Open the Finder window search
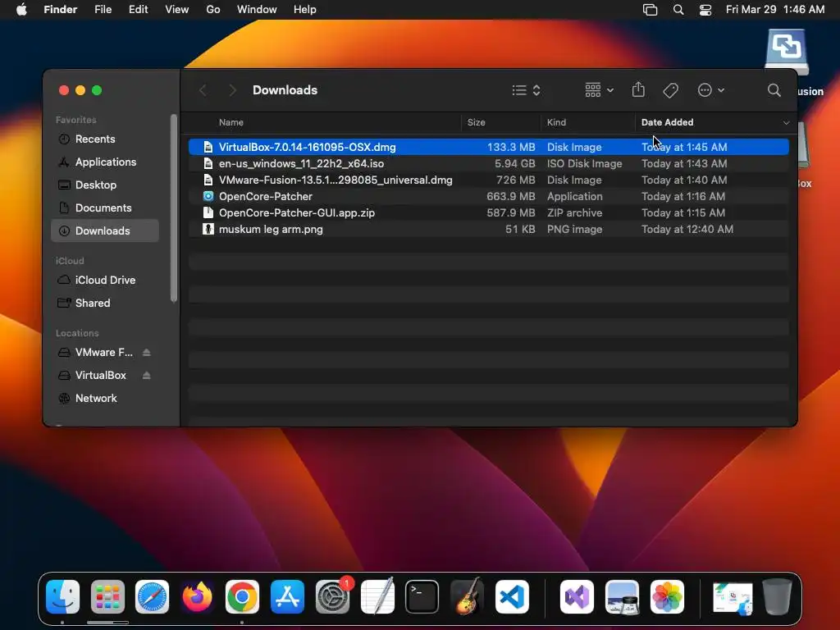 click(774, 90)
